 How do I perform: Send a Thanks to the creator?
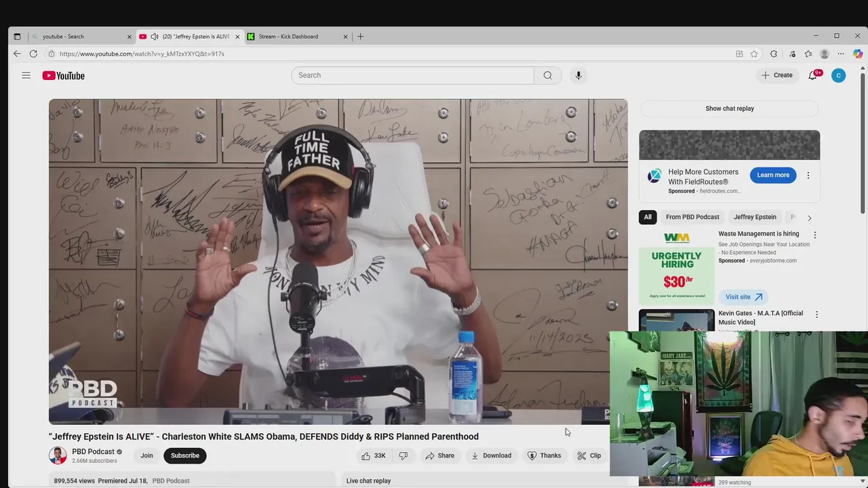(544, 455)
